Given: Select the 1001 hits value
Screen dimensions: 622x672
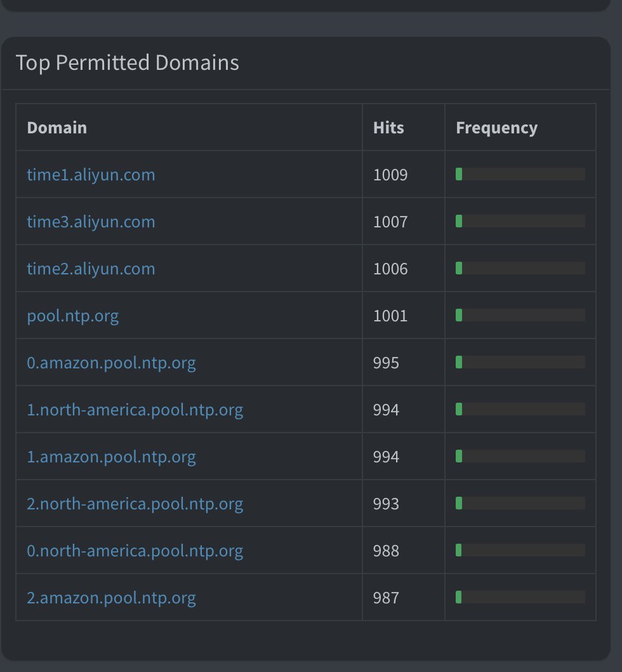Looking at the screenshot, I should click(390, 316).
